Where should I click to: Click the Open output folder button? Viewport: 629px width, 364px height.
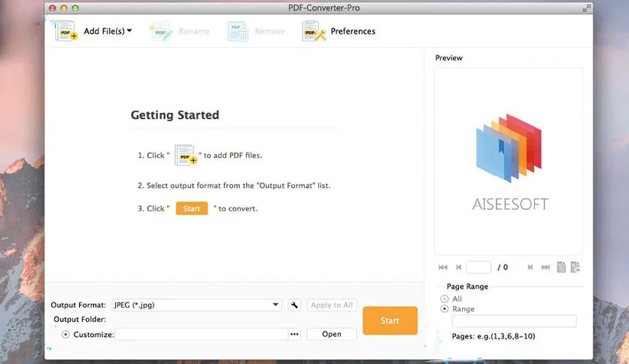[332, 335]
